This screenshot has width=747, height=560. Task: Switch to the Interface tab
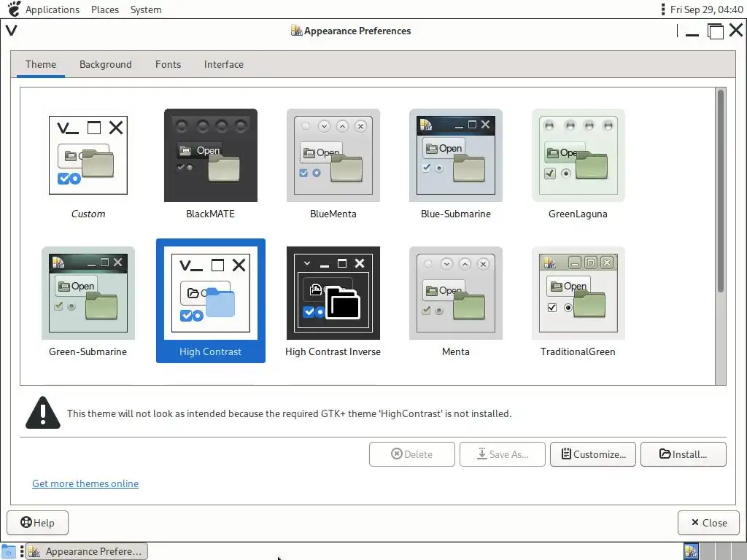click(x=223, y=64)
